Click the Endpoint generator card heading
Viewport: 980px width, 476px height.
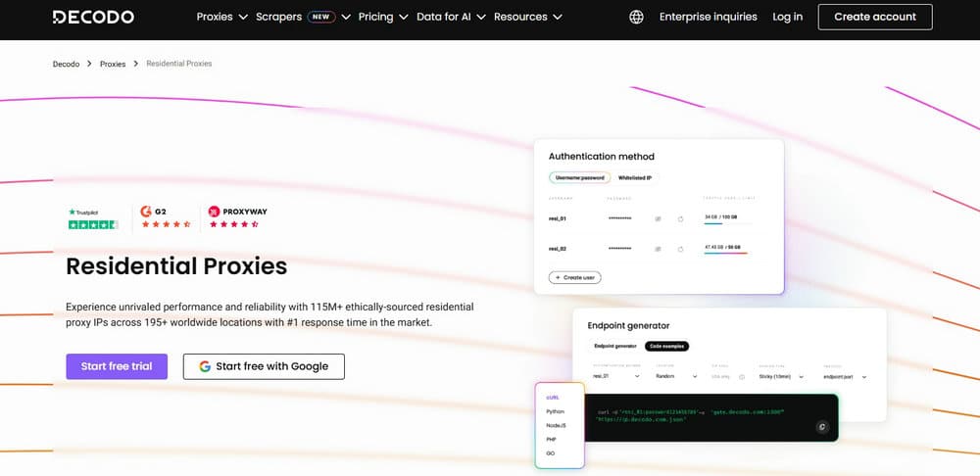tap(629, 326)
